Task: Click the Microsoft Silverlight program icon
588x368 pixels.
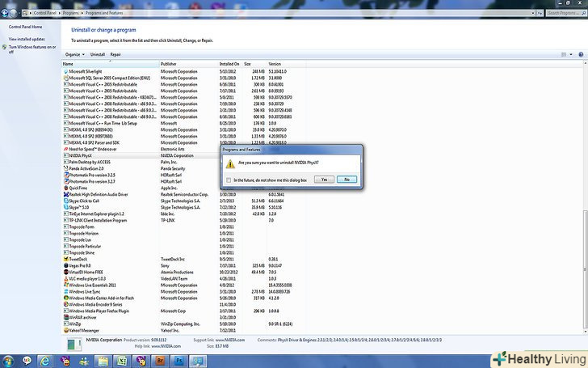Action: [66, 70]
